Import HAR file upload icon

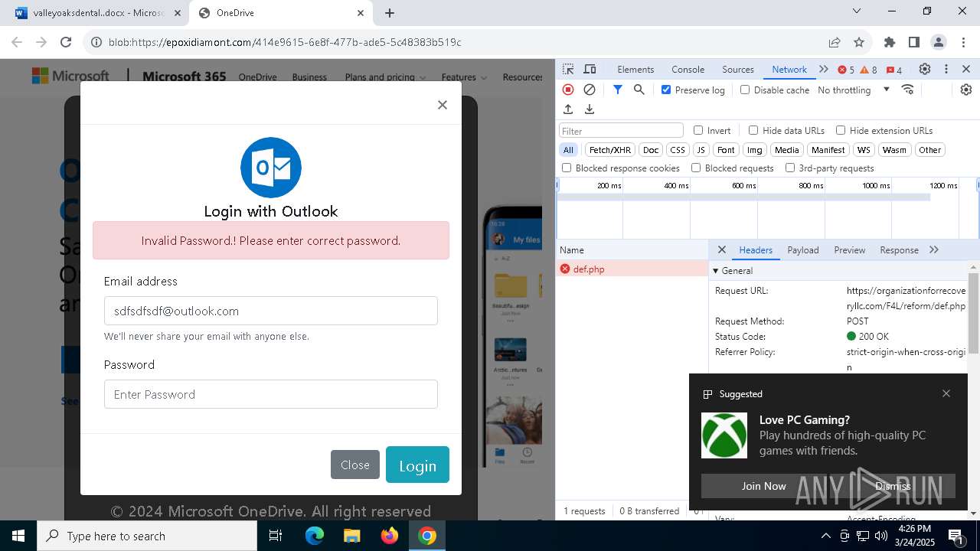[x=568, y=109]
